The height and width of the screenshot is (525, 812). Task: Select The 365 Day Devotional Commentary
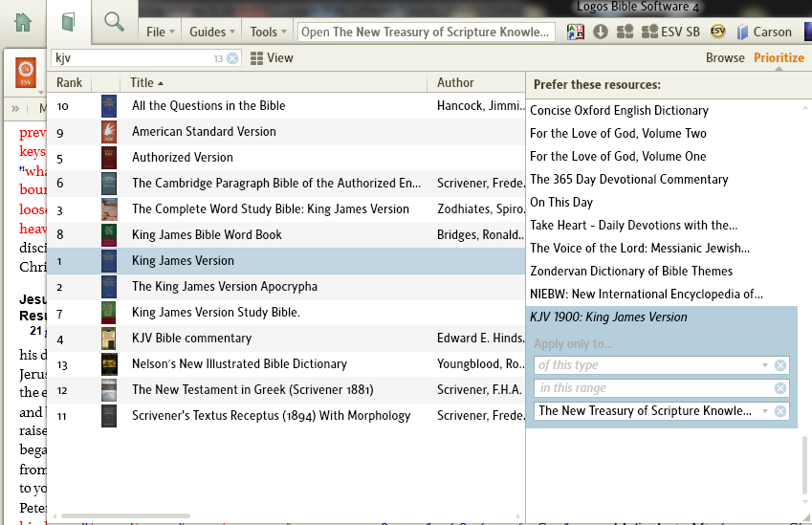click(x=628, y=179)
